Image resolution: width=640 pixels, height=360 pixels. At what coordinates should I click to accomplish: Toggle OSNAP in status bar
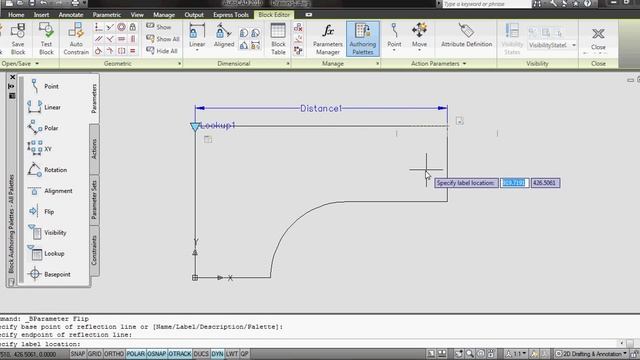(x=156, y=354)
